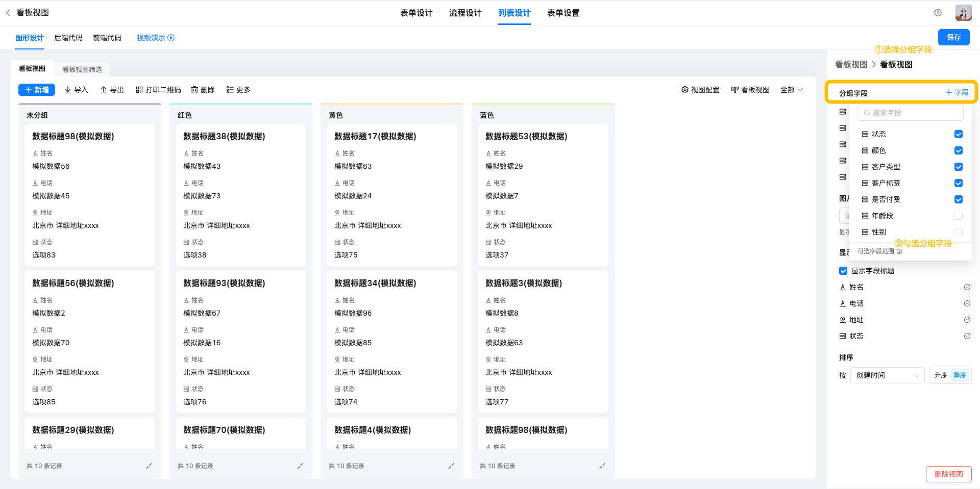The width and height of the screenshot is (980, 489).
Task: Expand the 未分组 column with footer arrows
Action: (149, 466)
